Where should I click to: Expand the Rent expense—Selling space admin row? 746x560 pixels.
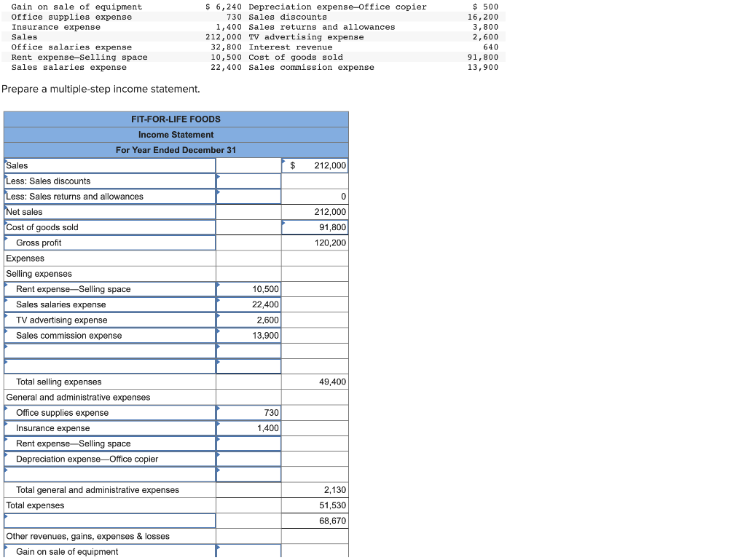click(109, 443)
